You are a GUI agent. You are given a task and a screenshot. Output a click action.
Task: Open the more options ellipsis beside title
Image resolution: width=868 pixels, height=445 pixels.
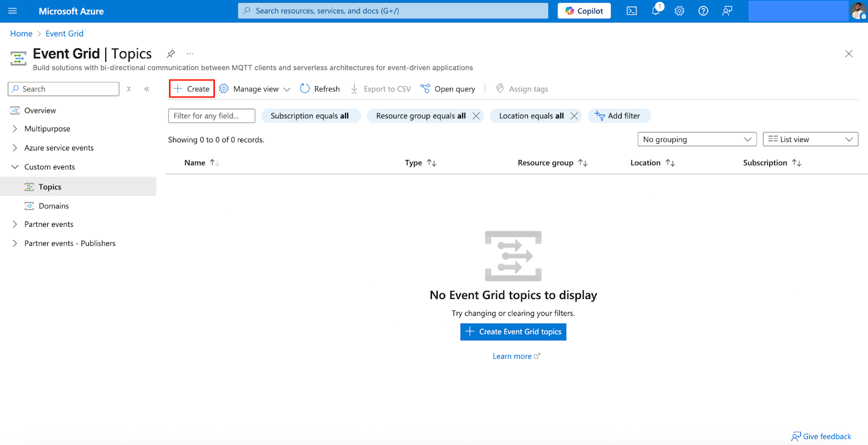click(x=190, y=54)
